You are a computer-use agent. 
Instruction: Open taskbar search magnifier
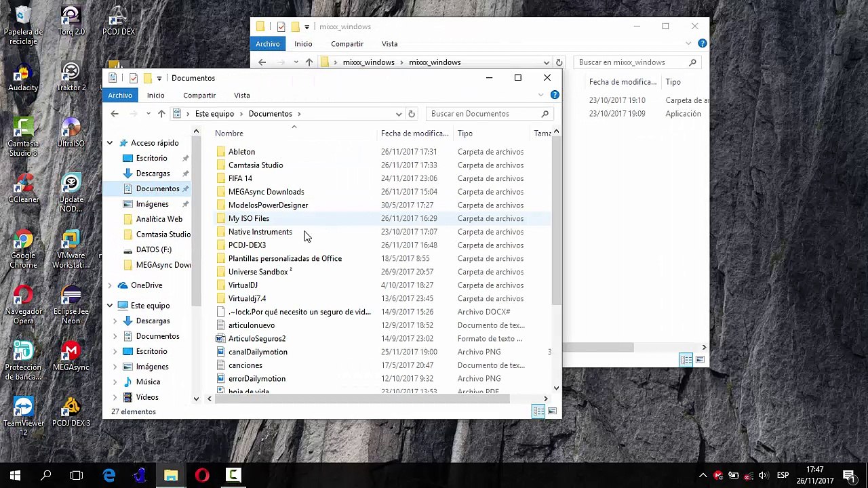(46, 475)
